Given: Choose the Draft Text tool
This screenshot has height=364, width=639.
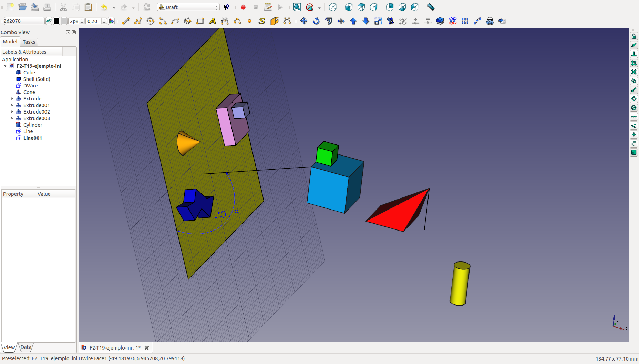Looking at the screenshot, I should click(213, 21).
